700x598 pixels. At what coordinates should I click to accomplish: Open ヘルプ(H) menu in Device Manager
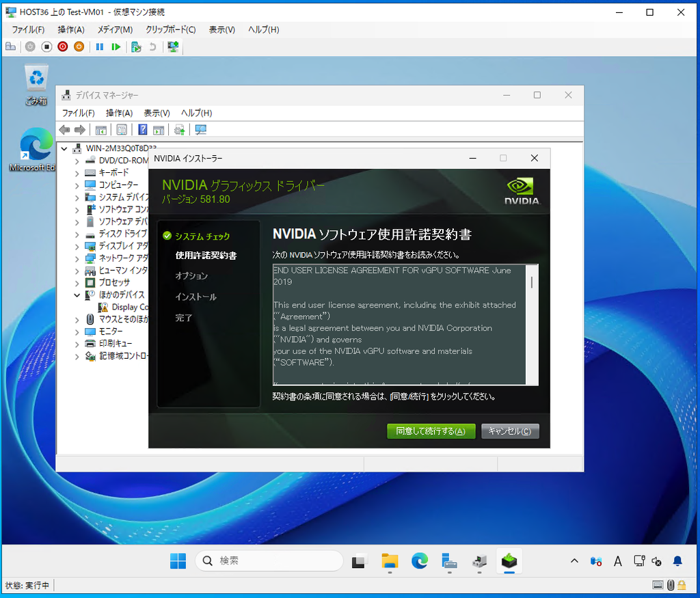tap(196, 113)
